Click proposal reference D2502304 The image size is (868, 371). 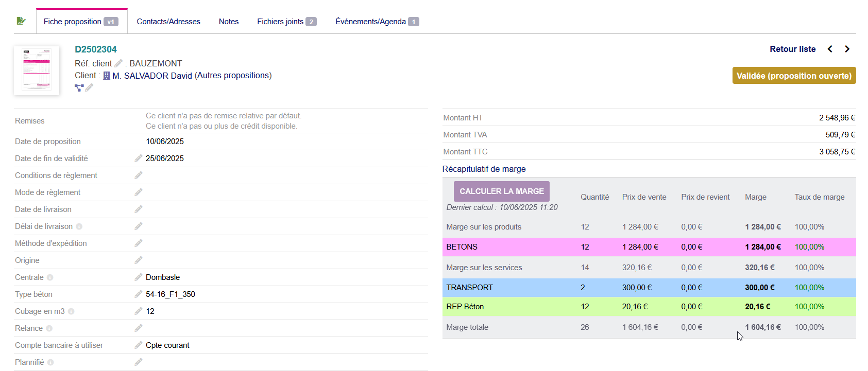[x=96, y=49]
